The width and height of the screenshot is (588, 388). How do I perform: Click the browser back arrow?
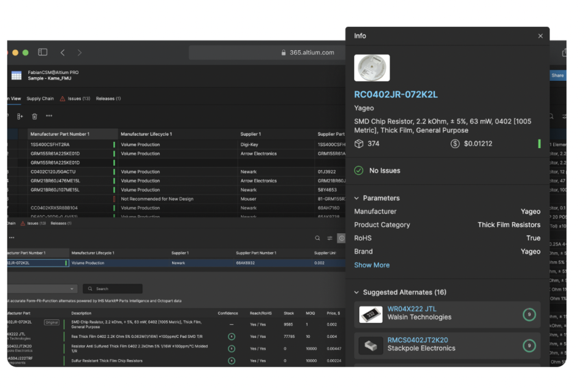(x=62, y=53)
